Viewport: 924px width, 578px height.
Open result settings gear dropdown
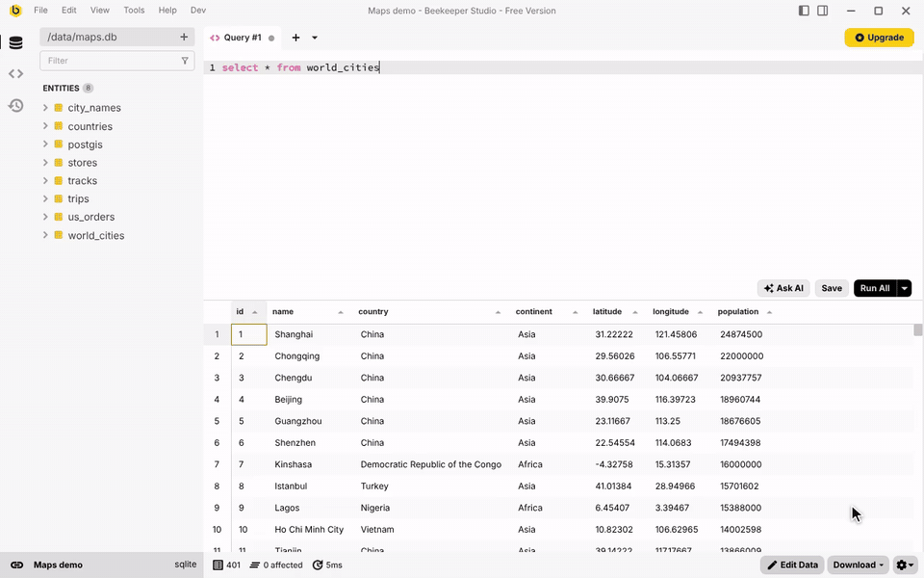tap(905, 565)
